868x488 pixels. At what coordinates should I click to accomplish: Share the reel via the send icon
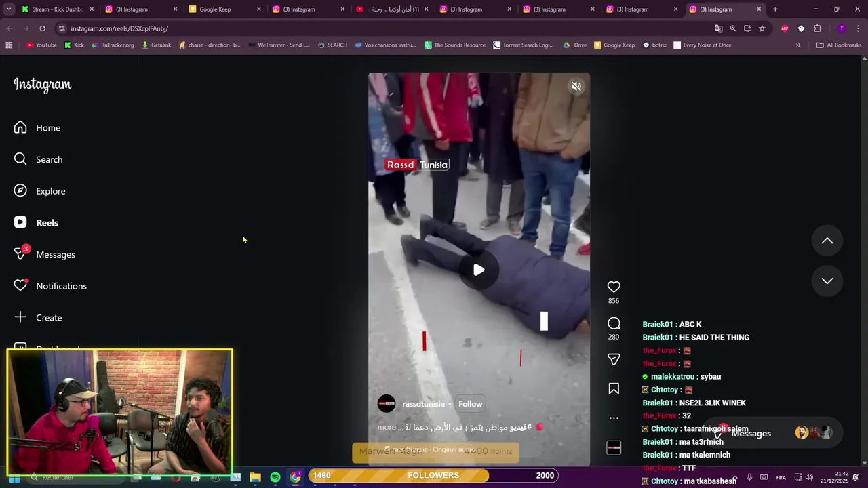(614, 359)
